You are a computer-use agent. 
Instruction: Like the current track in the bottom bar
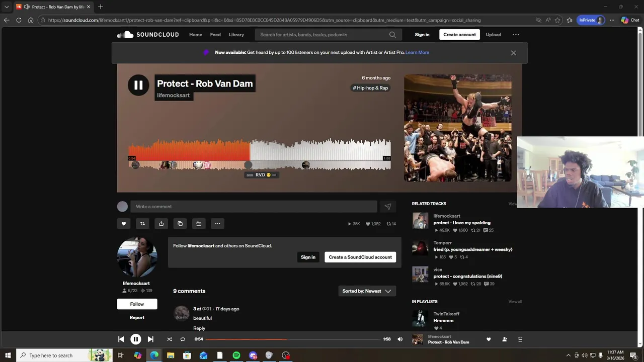(489, 339)
